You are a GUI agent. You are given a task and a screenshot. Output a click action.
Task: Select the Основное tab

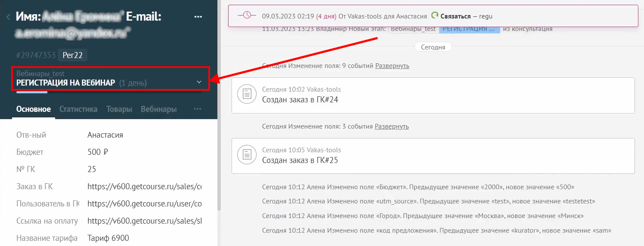click(34, 109)
